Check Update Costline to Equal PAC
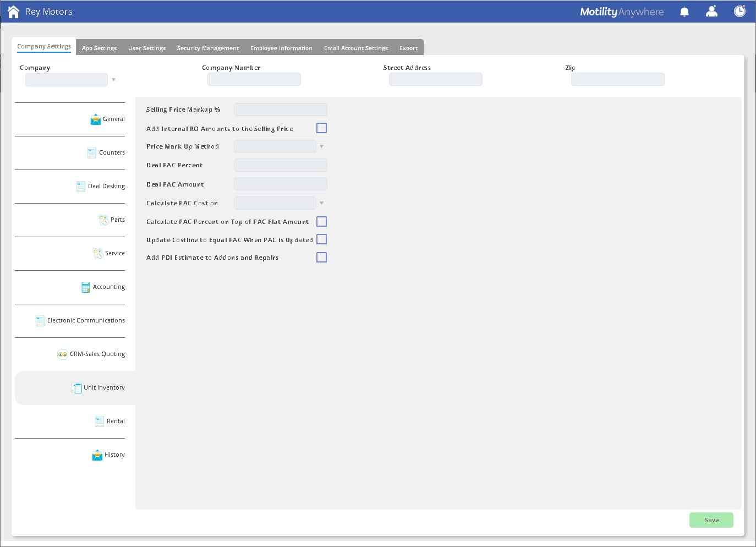 click(322, 239)
